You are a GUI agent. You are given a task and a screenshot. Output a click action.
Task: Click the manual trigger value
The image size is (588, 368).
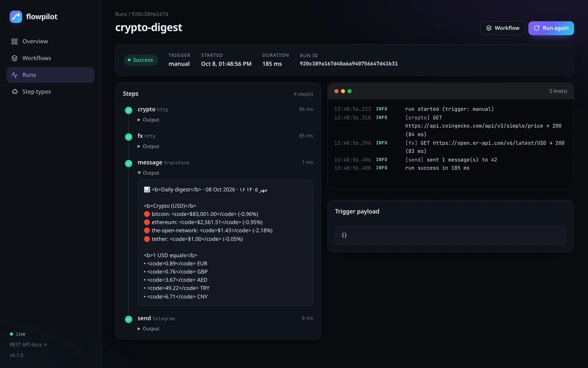179,64
